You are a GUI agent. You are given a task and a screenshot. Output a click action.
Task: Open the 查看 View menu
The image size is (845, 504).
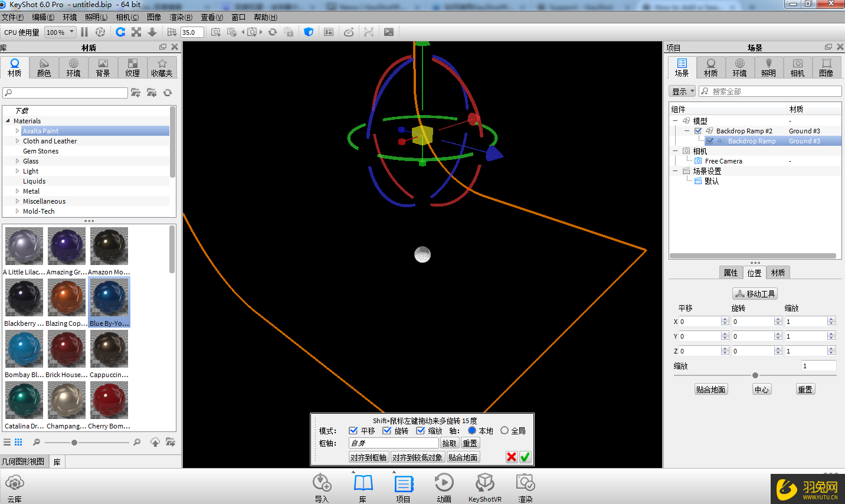[212, 17]
